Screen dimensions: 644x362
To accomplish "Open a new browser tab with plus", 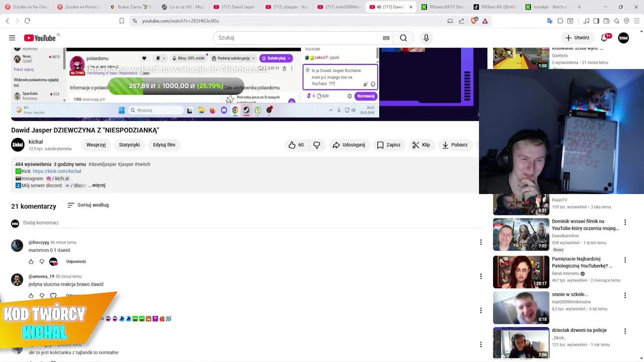I will pos(579,7).
